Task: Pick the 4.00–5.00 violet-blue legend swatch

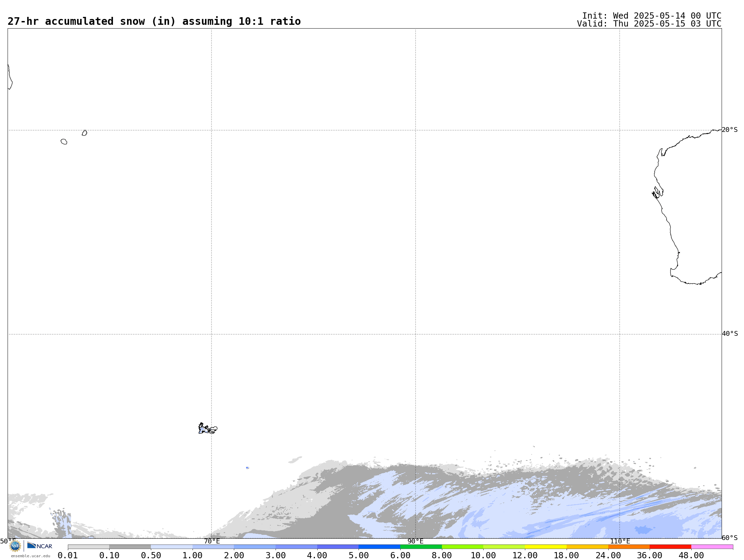Action: pyautogui.click(x=338, y=547)
